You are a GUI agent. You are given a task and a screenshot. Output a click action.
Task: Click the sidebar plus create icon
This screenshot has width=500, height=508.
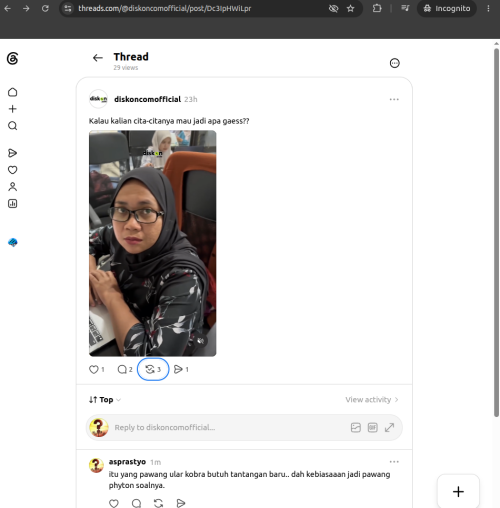click(x=13, y=109)
